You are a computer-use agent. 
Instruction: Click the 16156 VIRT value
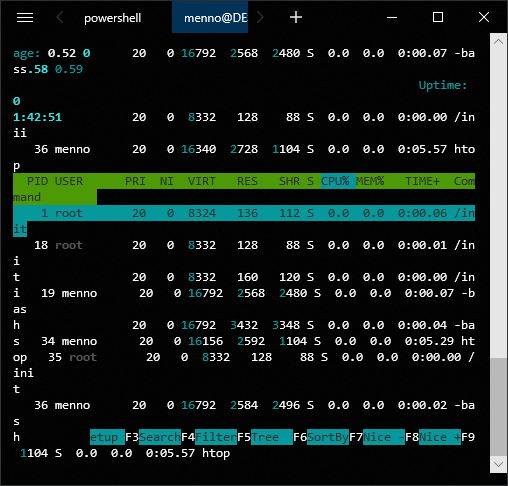click(206, 341)
